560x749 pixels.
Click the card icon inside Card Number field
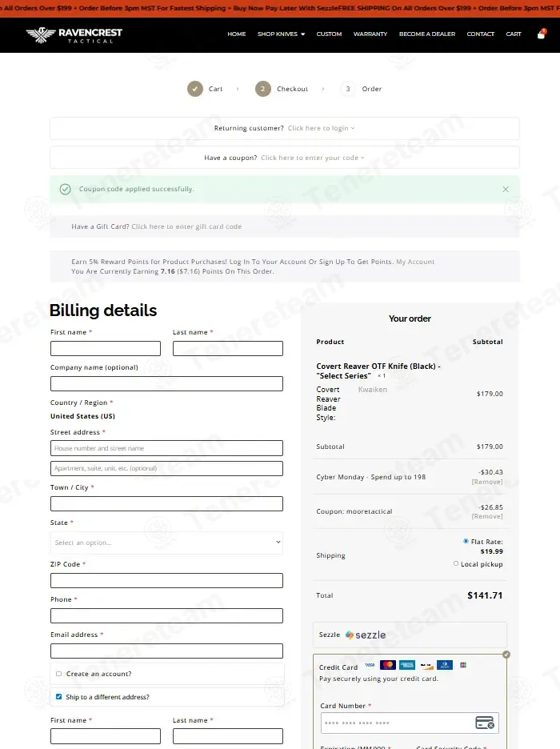[485, 723]
